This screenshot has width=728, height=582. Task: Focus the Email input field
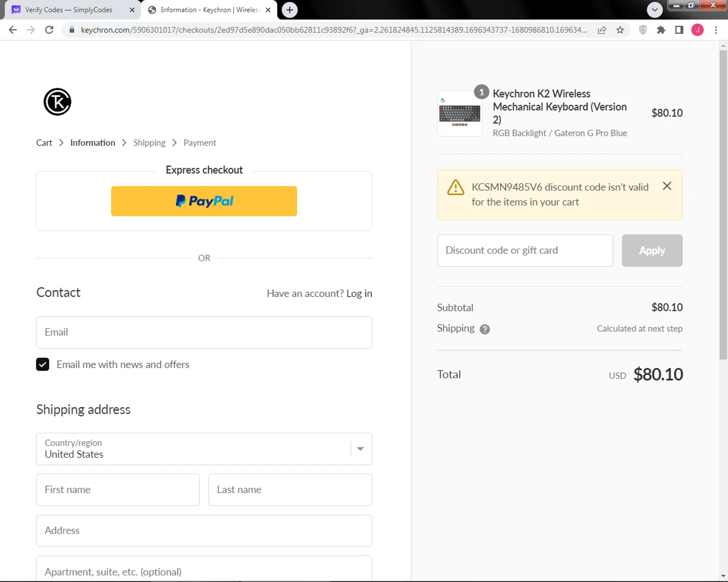[x=204, y=333]
